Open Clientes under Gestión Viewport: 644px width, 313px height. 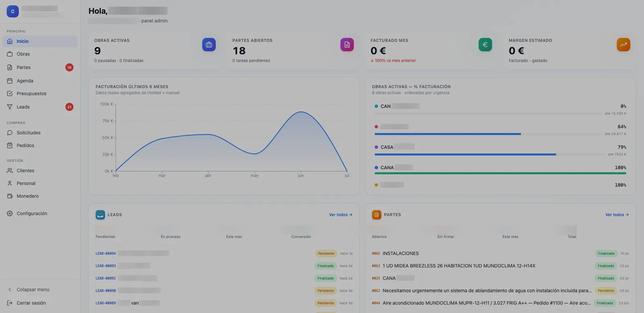point(40,171)
